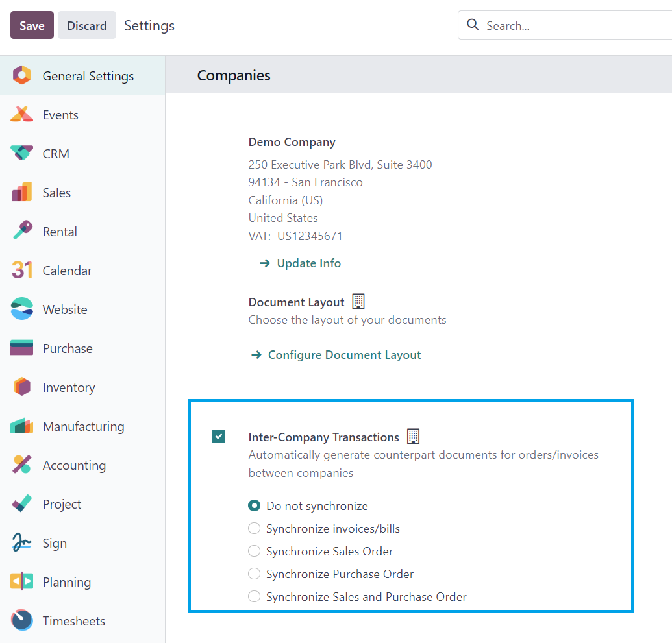Click the Purchase card icon
672x643 pixels.
click(22, 348)
